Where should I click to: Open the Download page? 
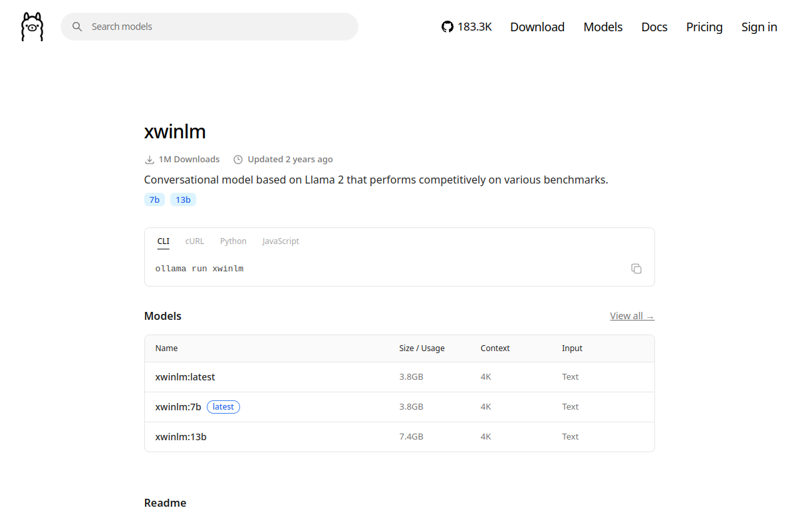pyautogui.click(x=537, y=27)
